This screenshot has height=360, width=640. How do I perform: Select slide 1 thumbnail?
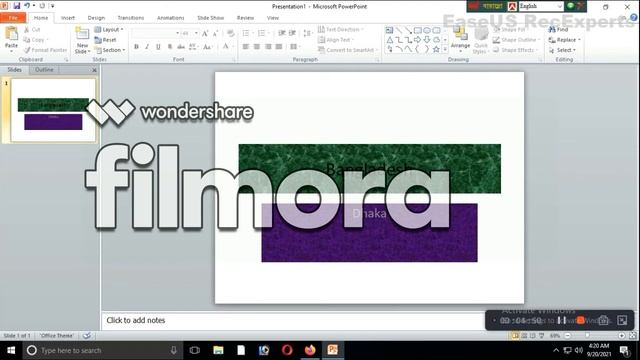click(x=53, y=110)
